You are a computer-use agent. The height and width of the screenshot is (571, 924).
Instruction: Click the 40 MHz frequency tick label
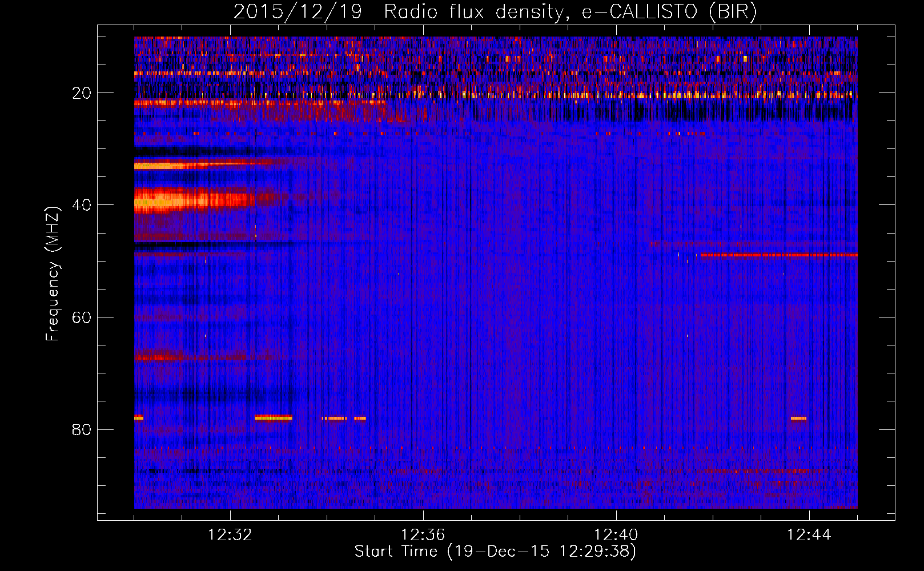[82, 205]
